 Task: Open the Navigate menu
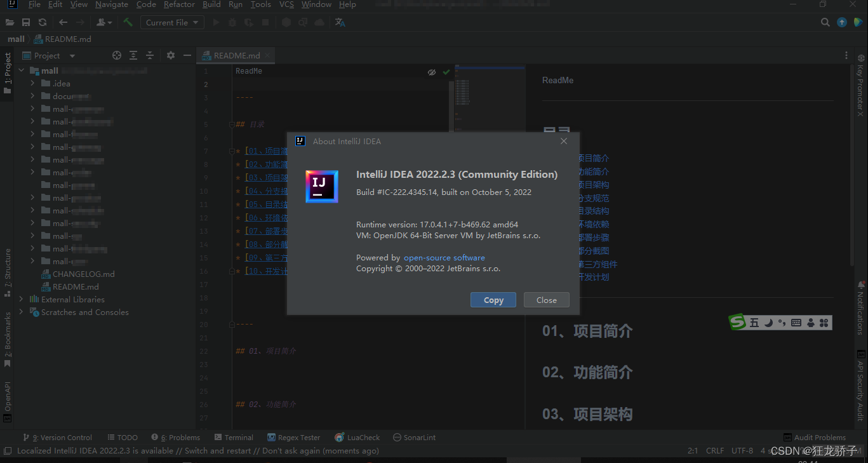(112, 4)
